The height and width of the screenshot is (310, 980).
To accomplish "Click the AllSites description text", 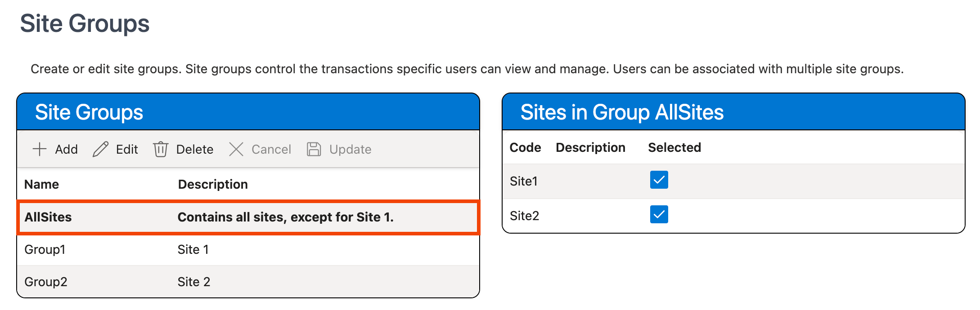I will click(285, 217).
